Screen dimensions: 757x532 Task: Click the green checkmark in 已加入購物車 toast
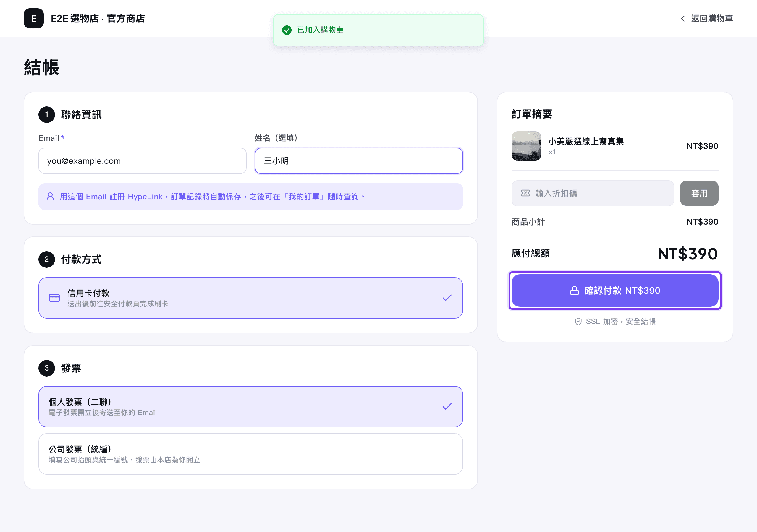(x=287, y=30)
